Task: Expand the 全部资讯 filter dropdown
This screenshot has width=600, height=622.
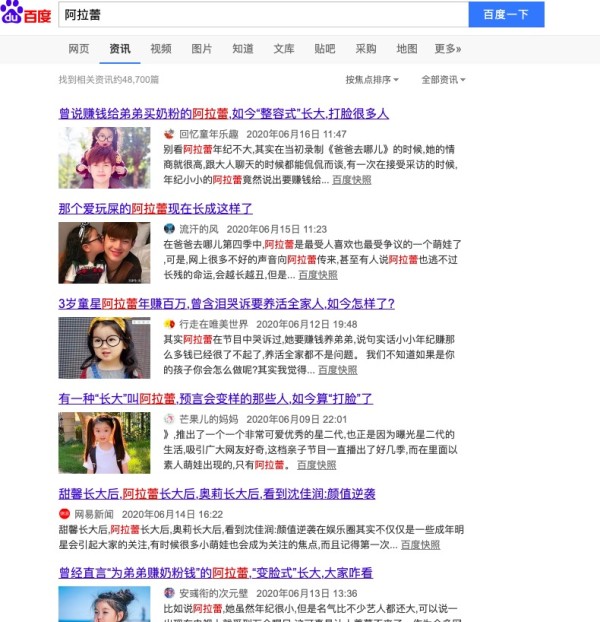Action: (x=443, y=80)
